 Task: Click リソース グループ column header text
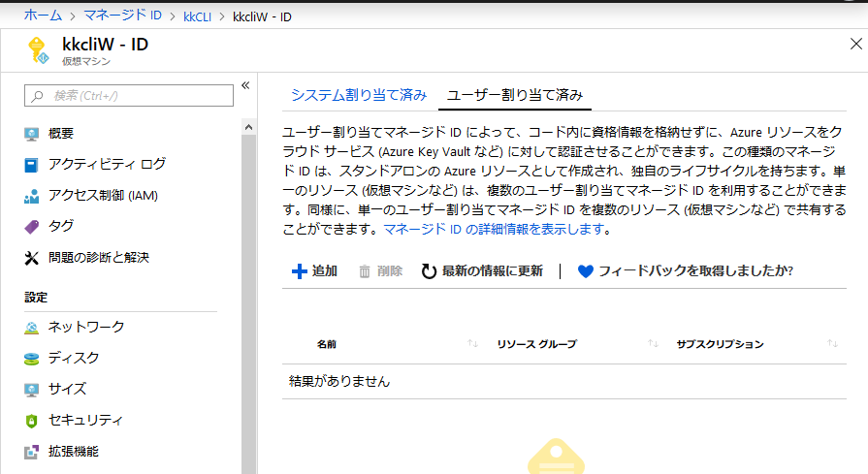click(536, 344)
